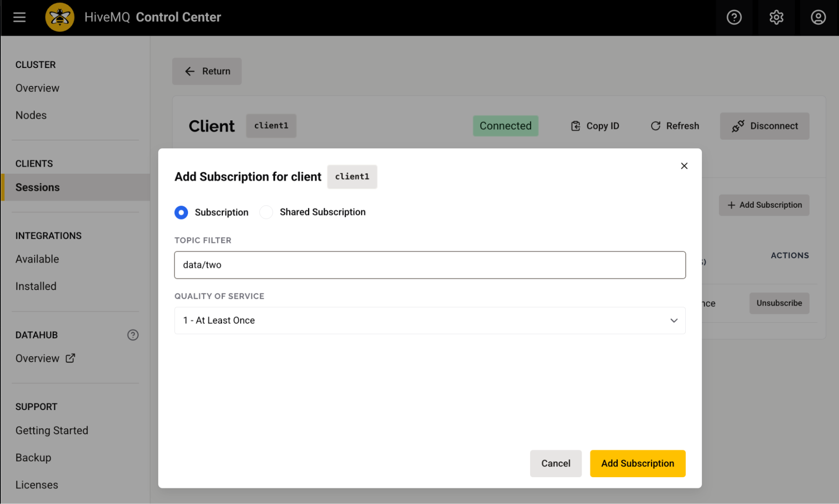Open Nodes in the sidebar
The width and height of the screenshot is (839, 504).
coord(31,115)
